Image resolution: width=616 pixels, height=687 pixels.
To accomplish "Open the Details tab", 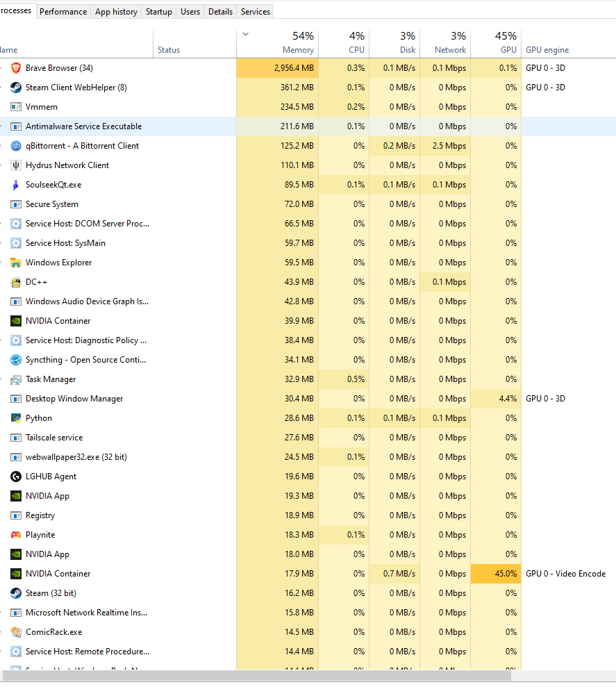I will click(x=220, y=12).
